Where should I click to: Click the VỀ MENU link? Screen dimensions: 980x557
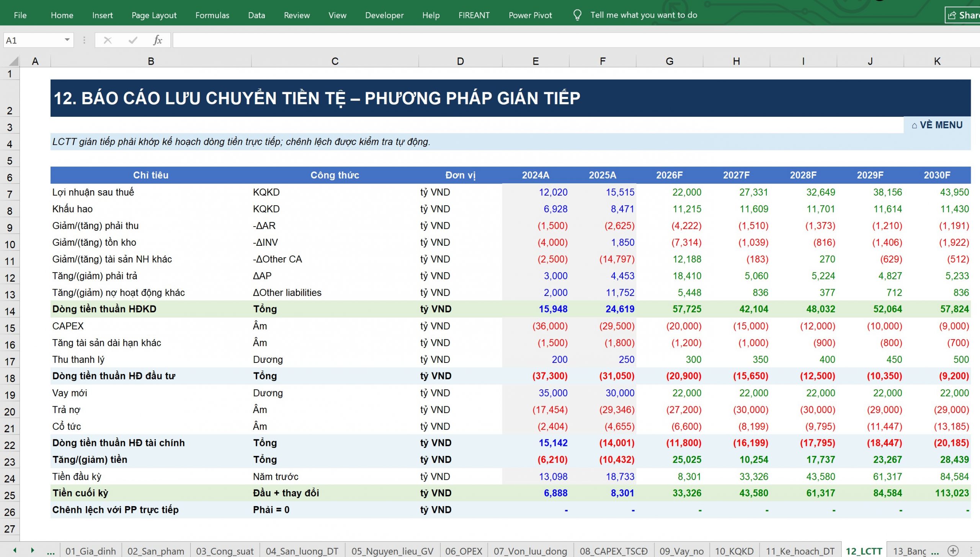click(x=937, y=125)
